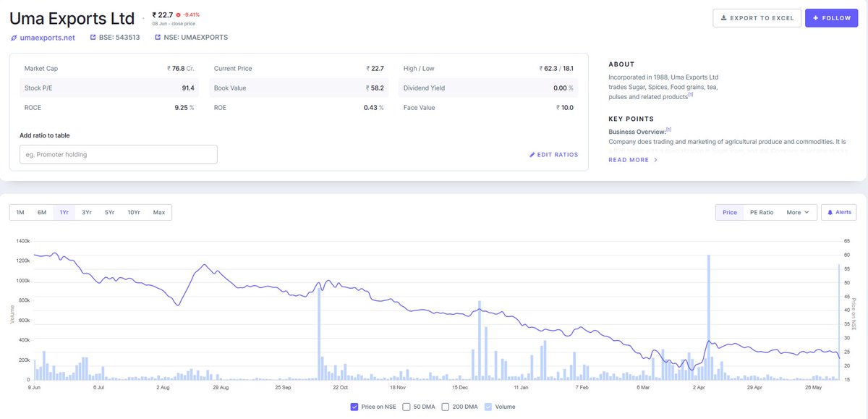Click the Book Value figure 58.2
868x419 pixels.
pos(375,88)
